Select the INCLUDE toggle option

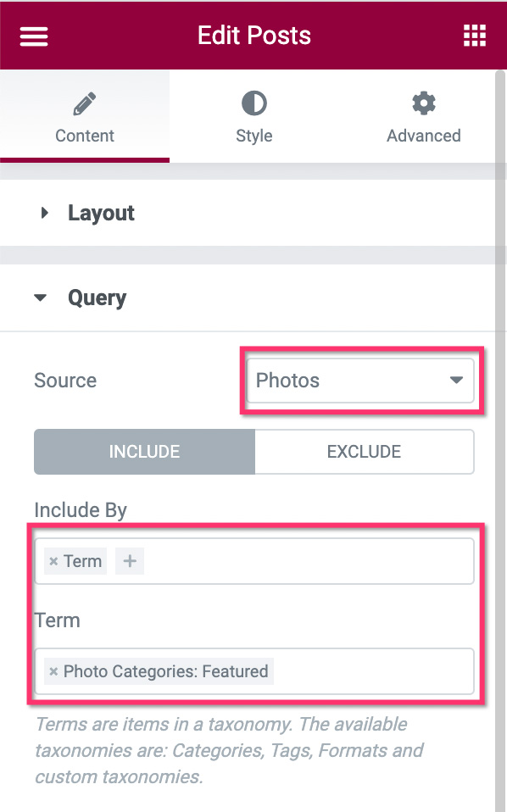click(144, 452)
